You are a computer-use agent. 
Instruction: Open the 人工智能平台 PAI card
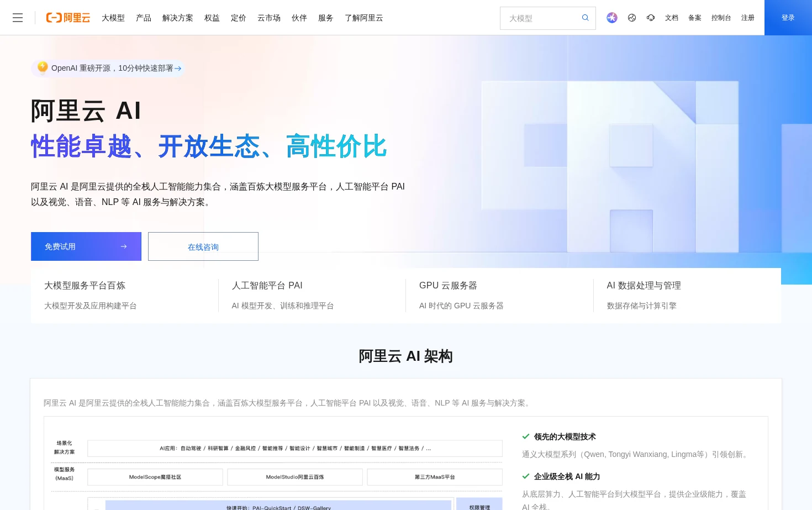312,296
